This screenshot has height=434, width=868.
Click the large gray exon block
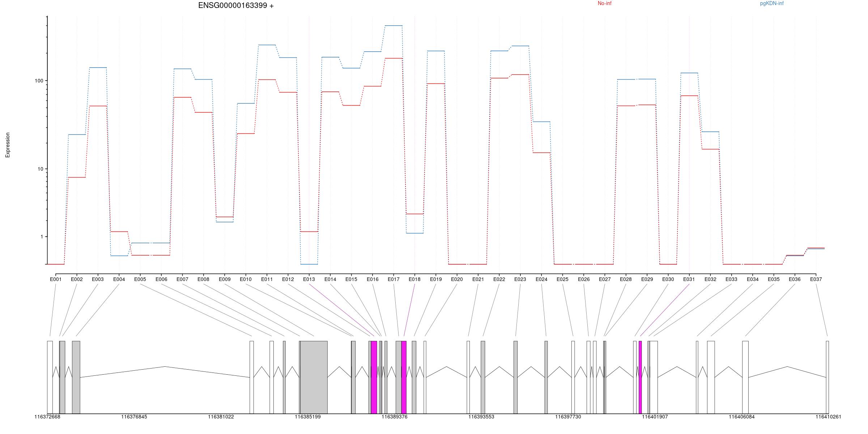(314, 377)
